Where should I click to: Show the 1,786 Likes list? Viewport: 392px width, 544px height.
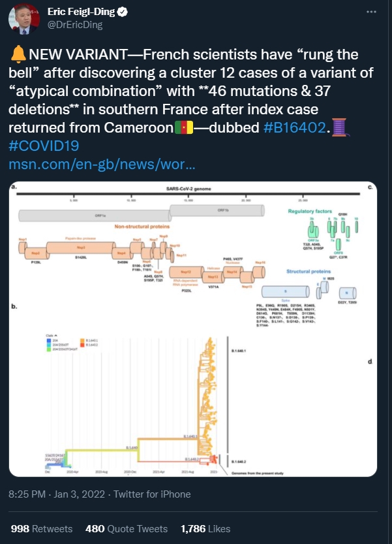(205, 528)
